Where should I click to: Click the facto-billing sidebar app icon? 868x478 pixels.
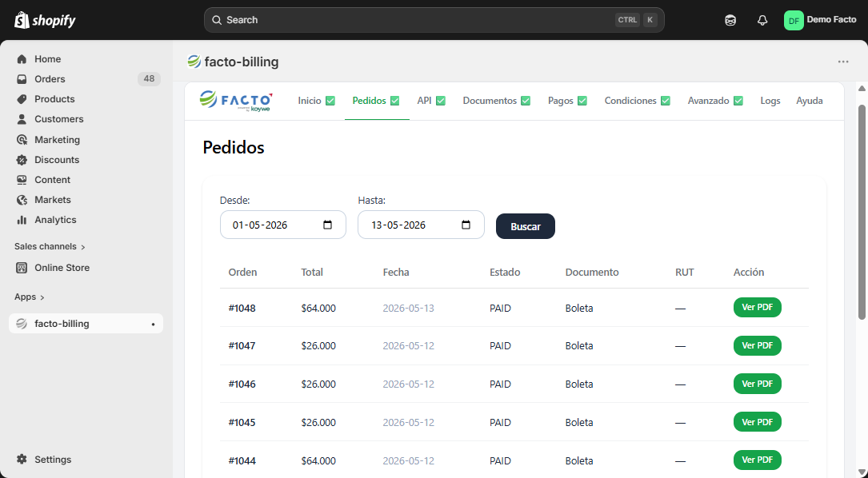[22, 324]
